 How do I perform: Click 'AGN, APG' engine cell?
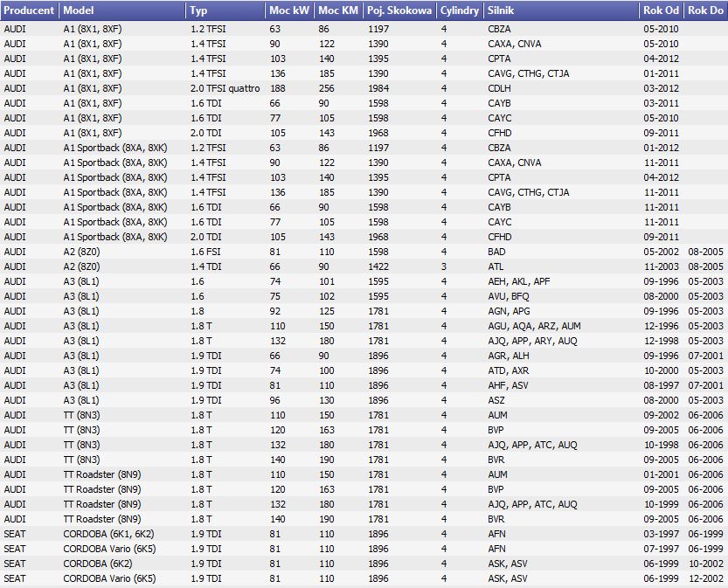pyautogui.click(x=509, y=311)
